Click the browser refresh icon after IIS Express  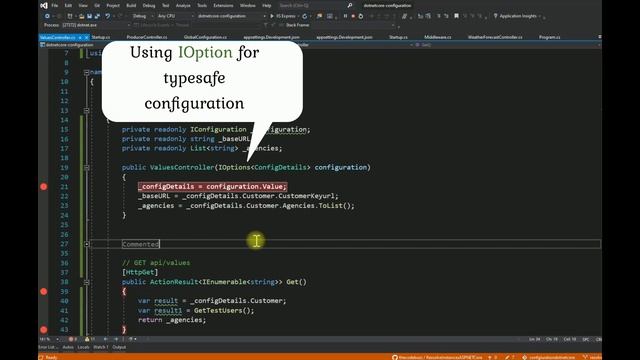(x=304, y=16)
